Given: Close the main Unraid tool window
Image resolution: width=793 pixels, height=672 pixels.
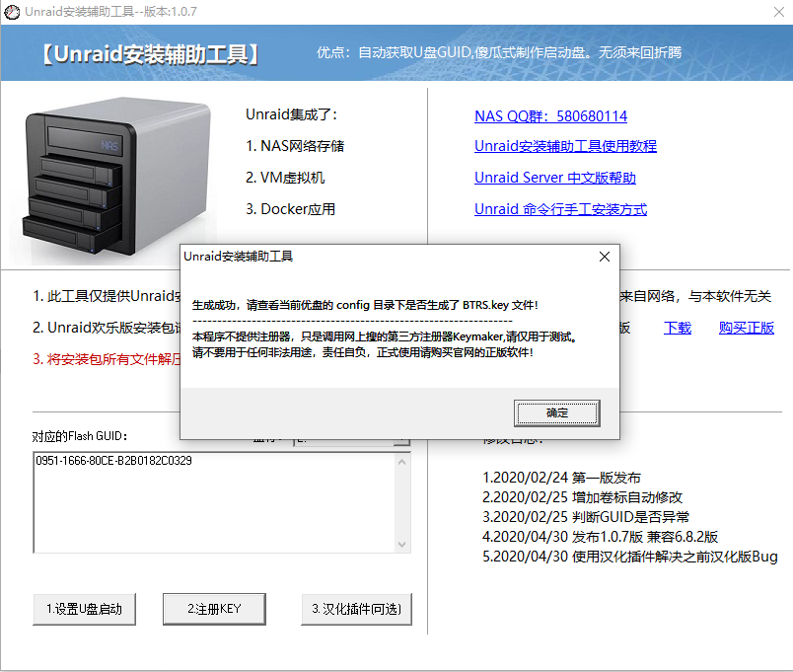Looking at the screenshot, I should (778, 12).
